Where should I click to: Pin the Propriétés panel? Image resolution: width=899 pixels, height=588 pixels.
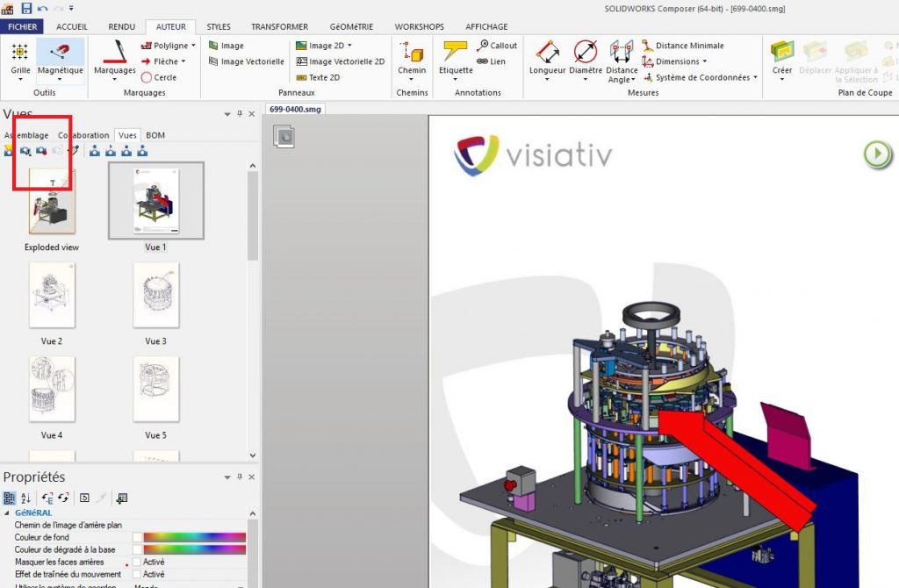pos(240,477)
